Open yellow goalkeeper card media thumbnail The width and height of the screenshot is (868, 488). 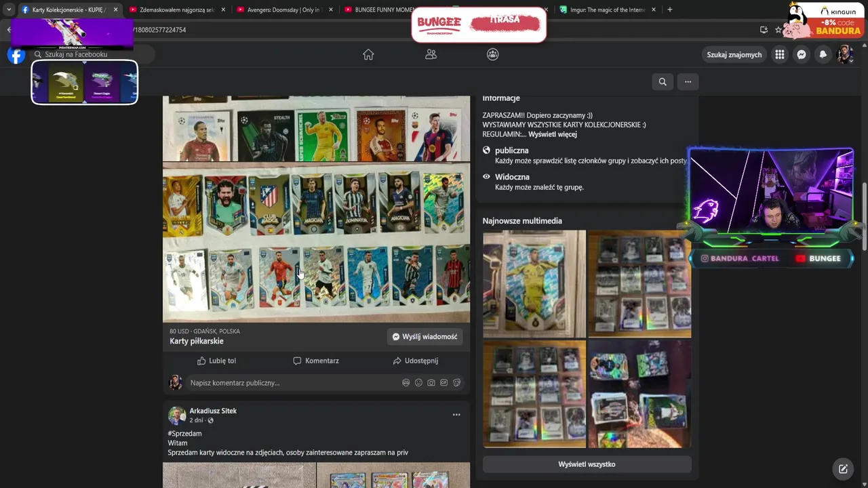534,283
